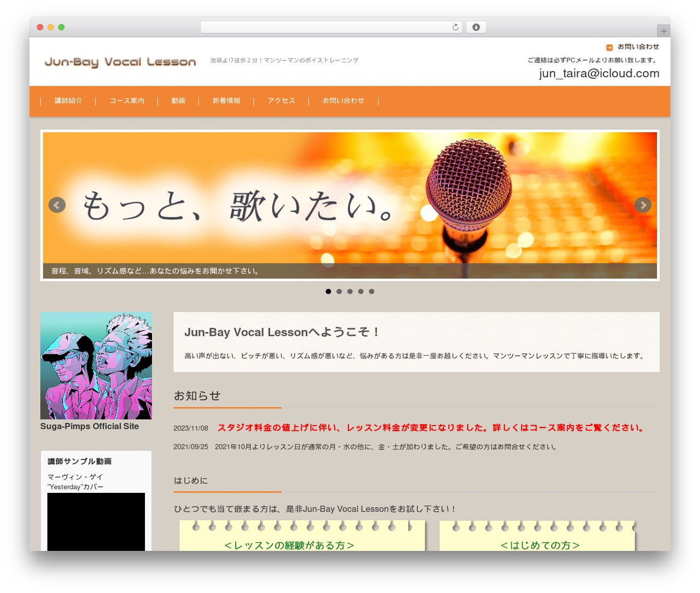Click the ＜はじめての方＞ note card
This screenshot has height=593, width=700.
coord(538,536)
